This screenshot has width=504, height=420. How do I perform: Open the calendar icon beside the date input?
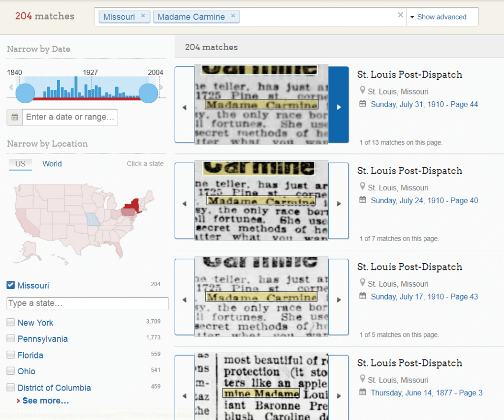(14, 117)
